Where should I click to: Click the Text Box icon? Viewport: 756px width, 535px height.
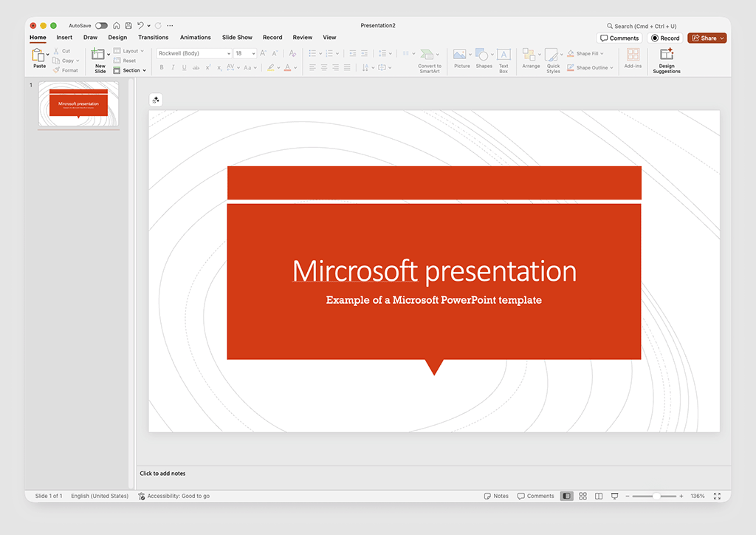coord(504,55)
